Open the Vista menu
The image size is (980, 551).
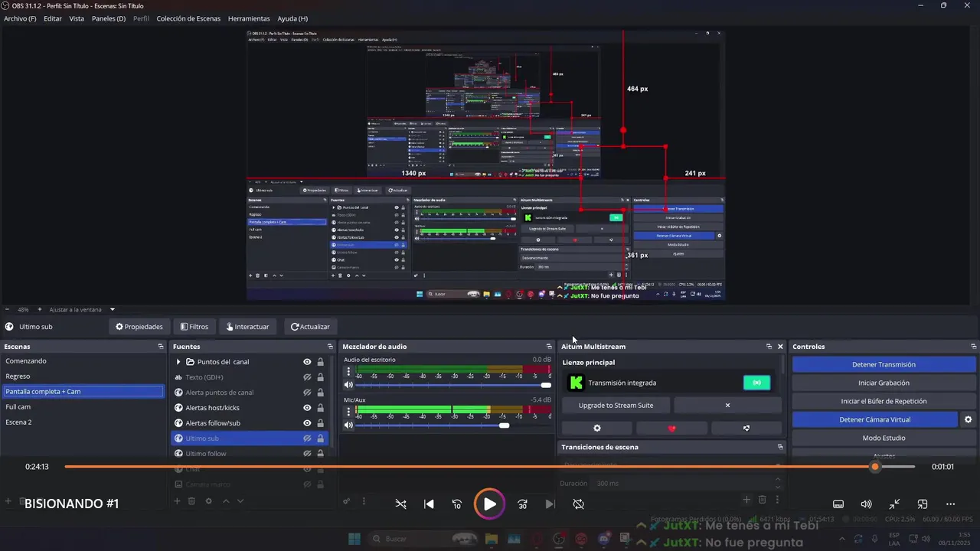[77, 18]
